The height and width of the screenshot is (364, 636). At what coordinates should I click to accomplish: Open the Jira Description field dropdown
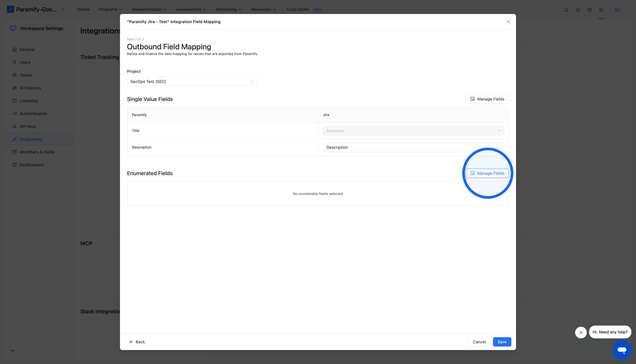pyautogui.click(x=413, y=147)
